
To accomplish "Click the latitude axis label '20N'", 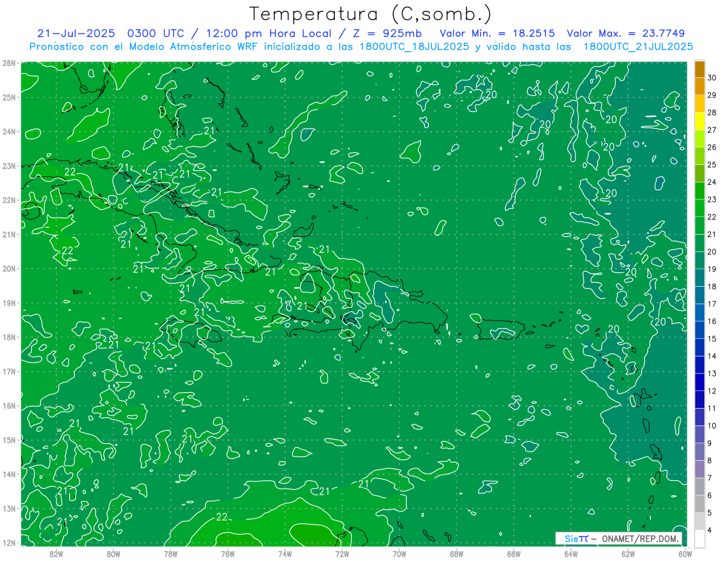I will point(8,269).
